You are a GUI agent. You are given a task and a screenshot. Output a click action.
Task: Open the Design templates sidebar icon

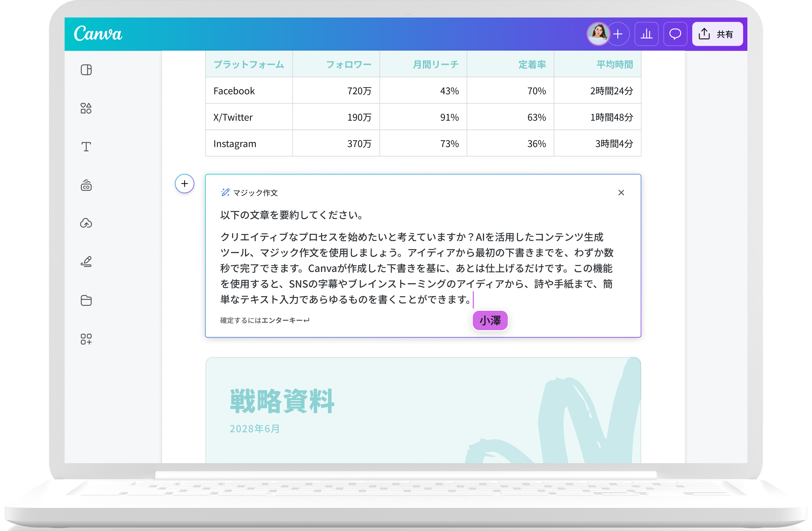coord(86,70)
